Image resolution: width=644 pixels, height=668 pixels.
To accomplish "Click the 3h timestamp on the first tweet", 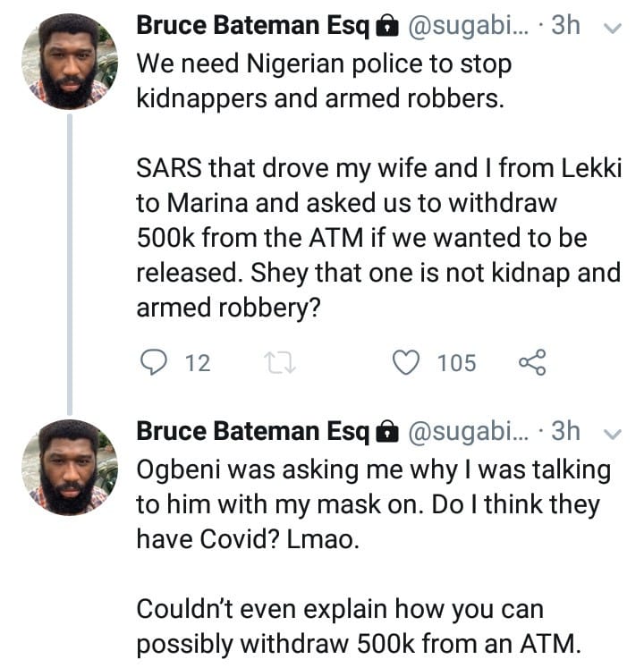I will (566, 26).
